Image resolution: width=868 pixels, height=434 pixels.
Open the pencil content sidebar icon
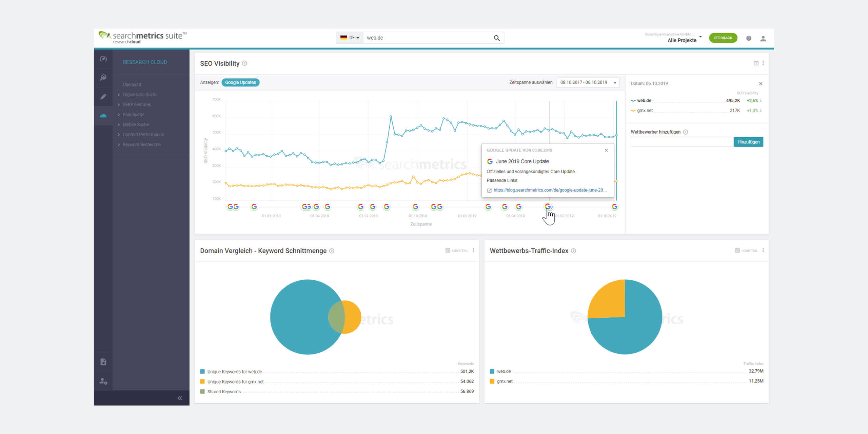103,97
